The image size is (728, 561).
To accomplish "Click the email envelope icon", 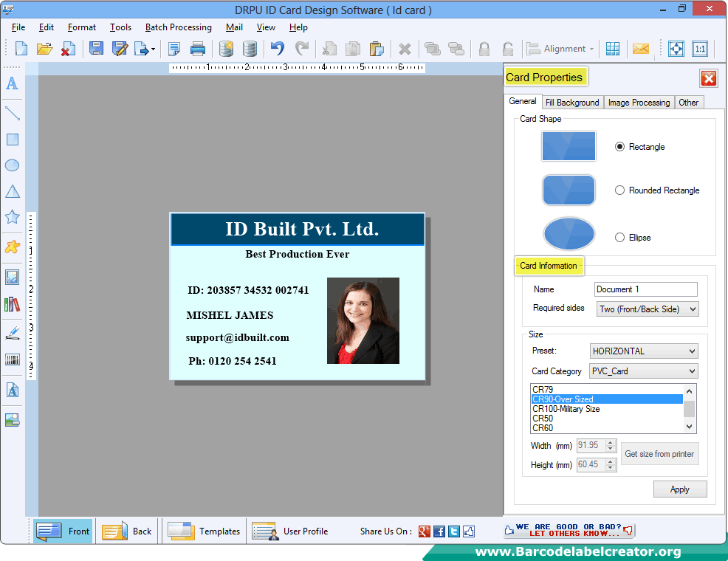I will click(641, 49).
